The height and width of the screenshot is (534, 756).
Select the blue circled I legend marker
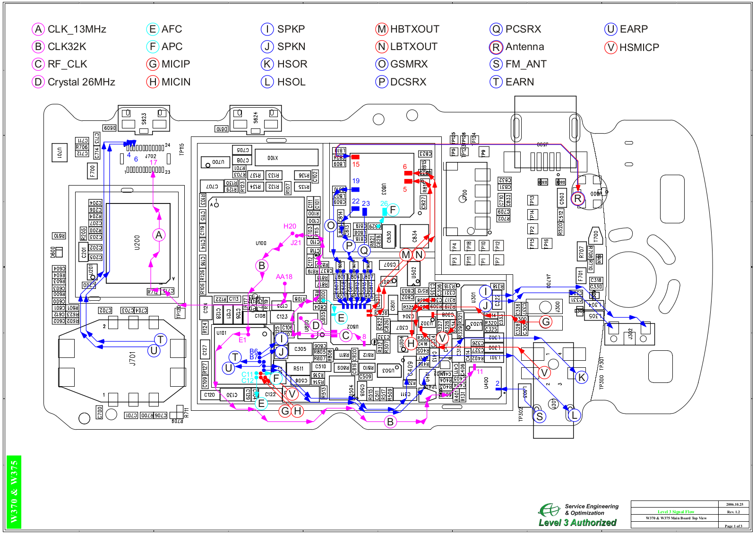point(267,29)
